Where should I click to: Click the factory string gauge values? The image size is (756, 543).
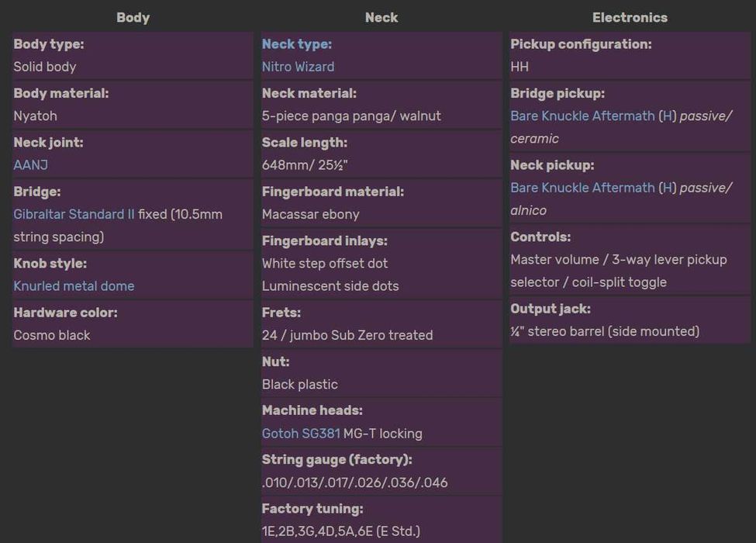pyautogui.click(x=354, y=482)
